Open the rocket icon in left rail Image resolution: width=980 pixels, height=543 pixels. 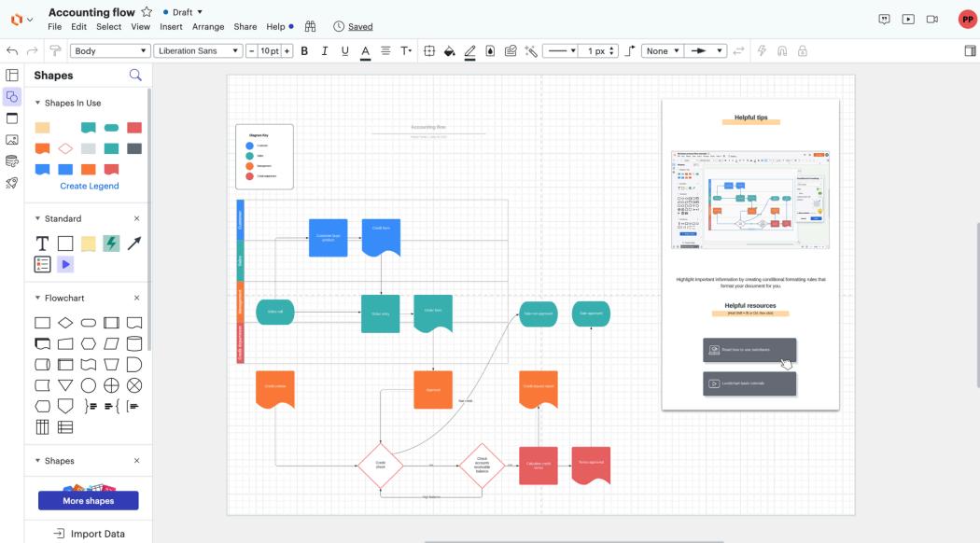[x=12, y=183]
